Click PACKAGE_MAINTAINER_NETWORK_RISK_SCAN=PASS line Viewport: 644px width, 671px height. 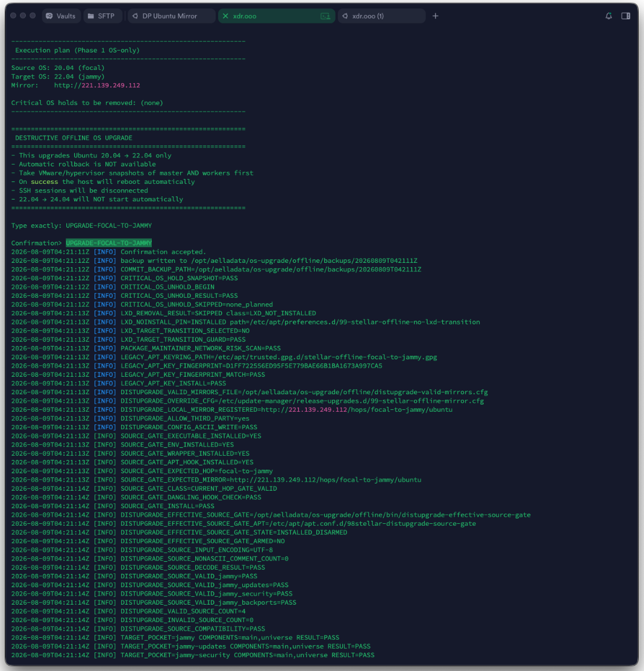click(x=146, y=348)
